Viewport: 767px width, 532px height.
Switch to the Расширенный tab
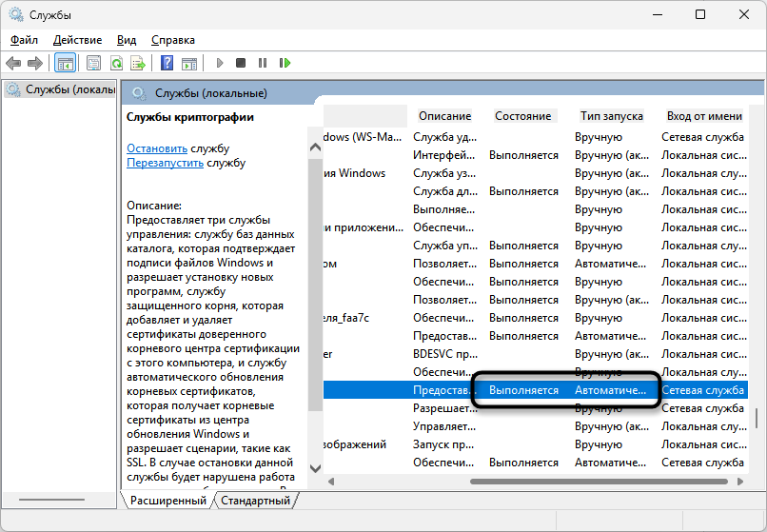pyautogui.click(x=167, y=501)
